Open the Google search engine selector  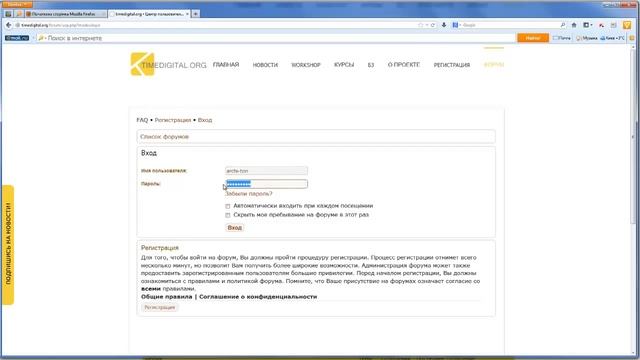[x=456, y=25]
